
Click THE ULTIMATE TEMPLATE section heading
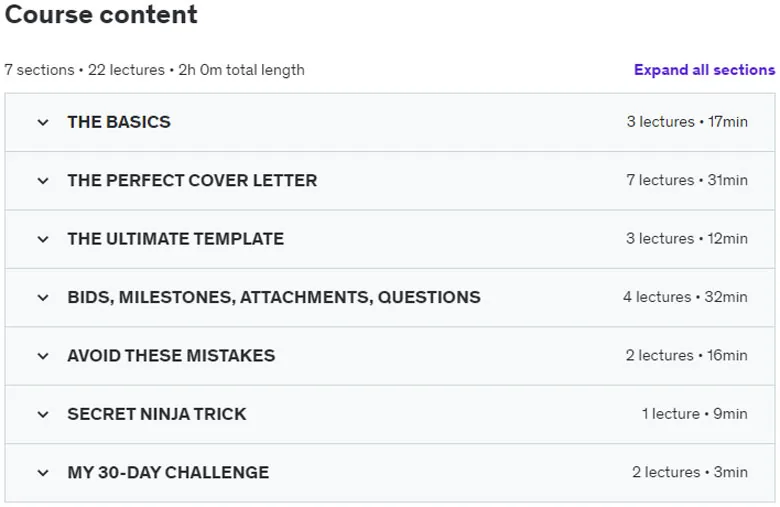(x=176, y=239)
